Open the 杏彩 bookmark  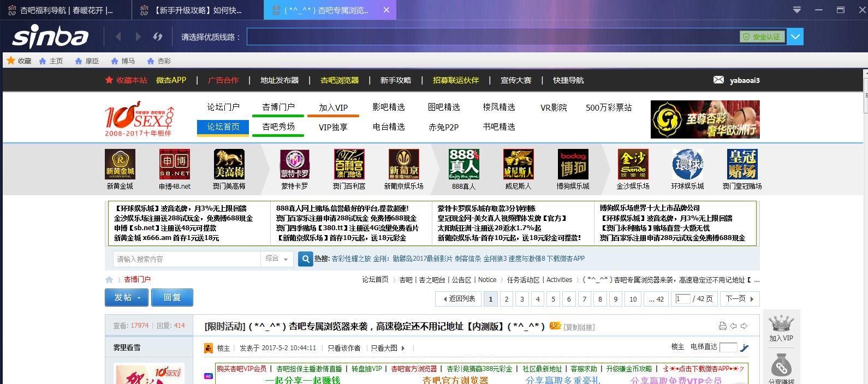click(x=158, y=61)
